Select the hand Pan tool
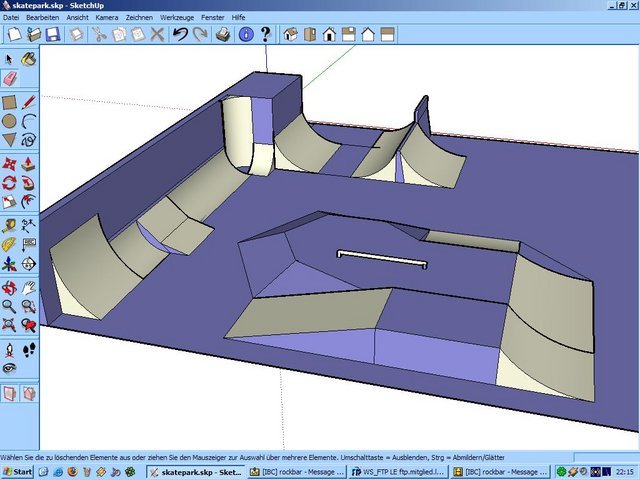 29,288
